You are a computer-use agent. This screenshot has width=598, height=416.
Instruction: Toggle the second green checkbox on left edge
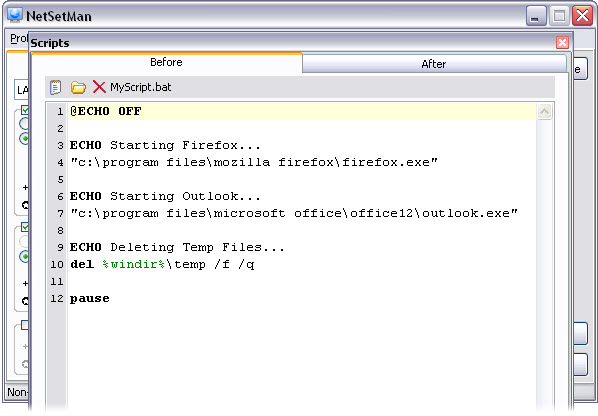pyautogui.click(x=25, y=227)
